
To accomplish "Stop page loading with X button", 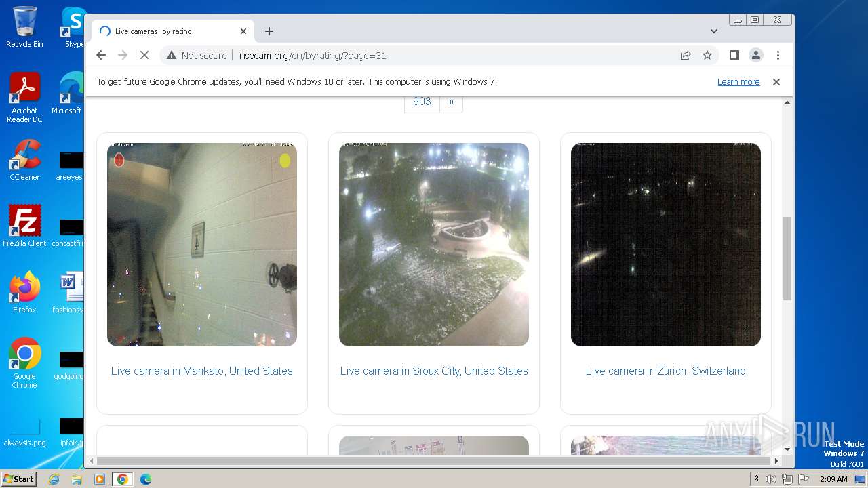I will pyautogui.click(x=144, y=56).
